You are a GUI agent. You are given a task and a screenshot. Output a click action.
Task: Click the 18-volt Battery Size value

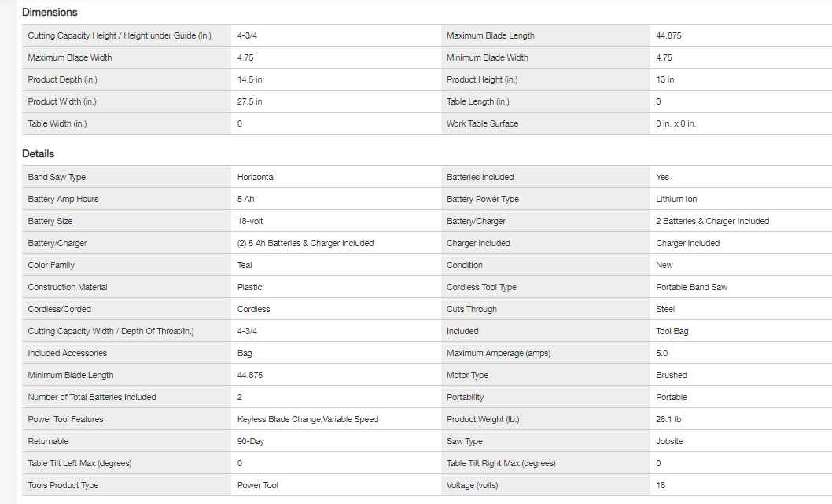tap(250, 221)
